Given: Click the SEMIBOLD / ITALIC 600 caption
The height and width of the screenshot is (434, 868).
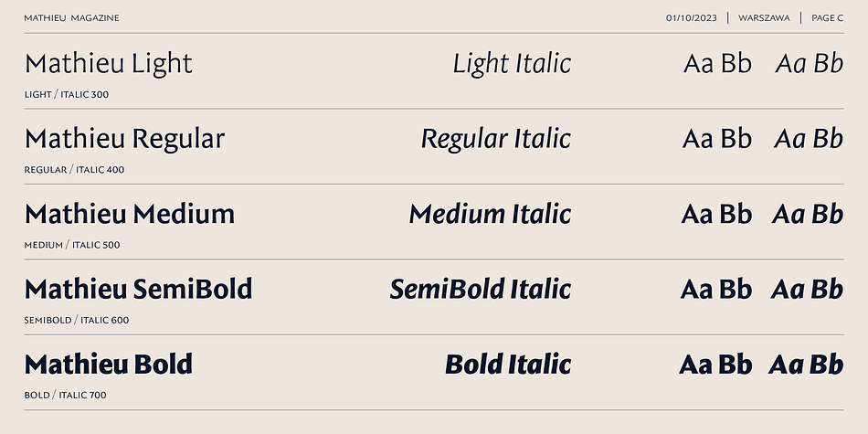Looking at the screenshot, I should pyautogui.click(x=77, y=320).
